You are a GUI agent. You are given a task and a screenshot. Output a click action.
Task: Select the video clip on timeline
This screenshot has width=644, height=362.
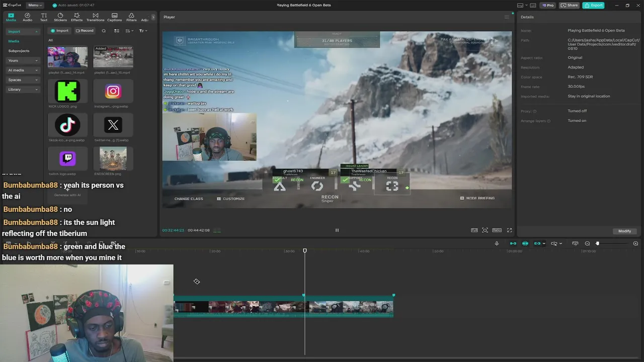tap(283, 307)
